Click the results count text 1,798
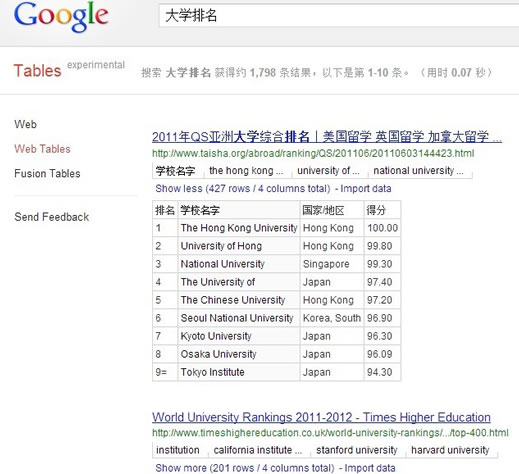Screen dimensions: 519x474 click(x=263, y=72)
